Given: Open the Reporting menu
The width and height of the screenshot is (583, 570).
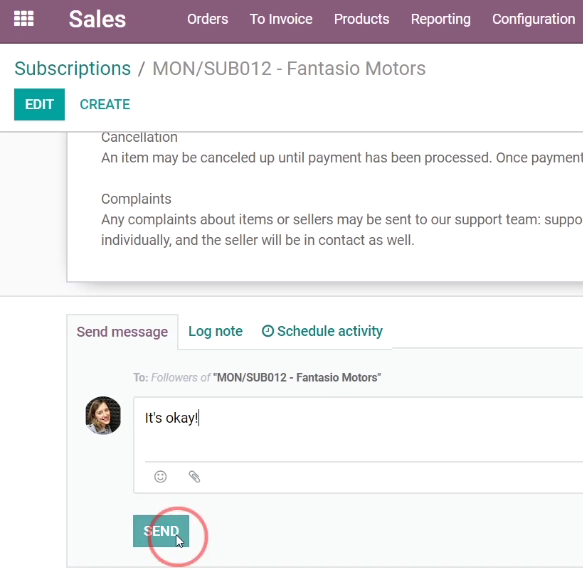Looking at the screenshot, I should [441, 19].
